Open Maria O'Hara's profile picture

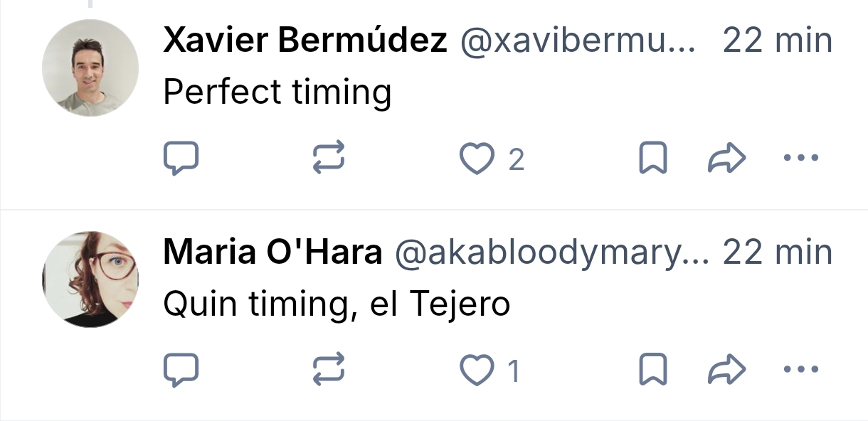[90, 279]
